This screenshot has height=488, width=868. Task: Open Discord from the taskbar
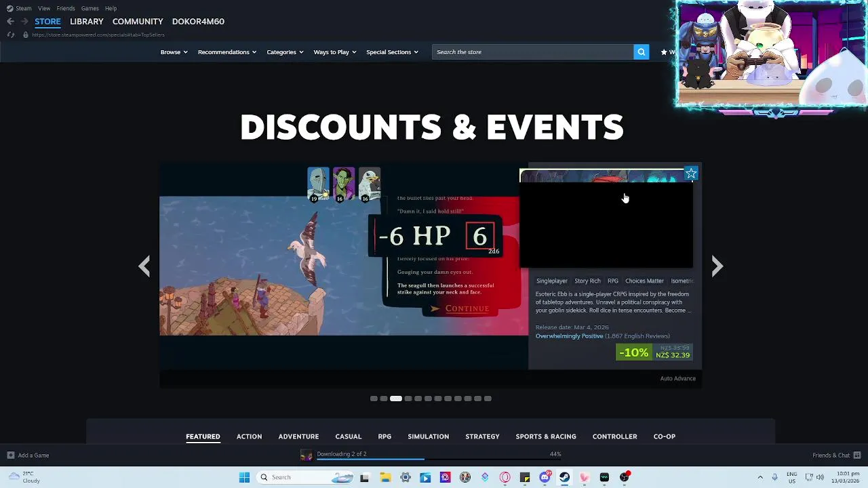545,477
